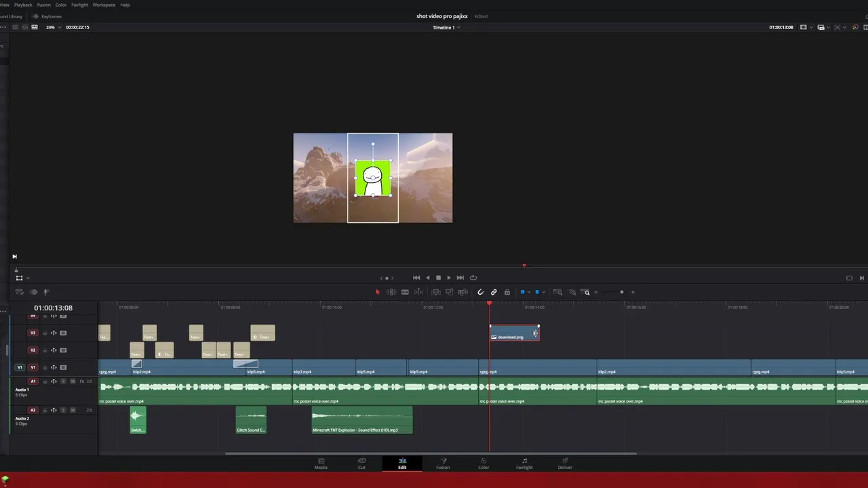The height and width of the screenshot is (488, 868).
Task: Go to last frame
Action: click(460, 277)
